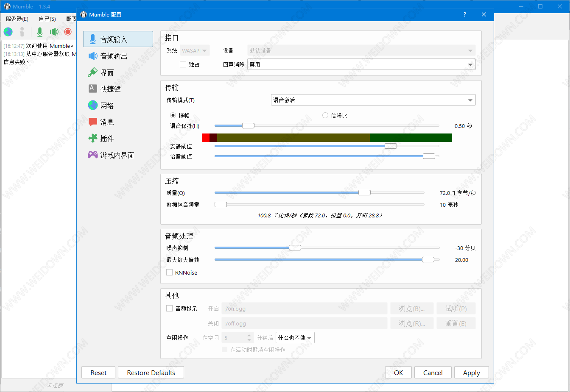Click the Apply button
This screenshot has height=392, width=570.
click(472, 373)
